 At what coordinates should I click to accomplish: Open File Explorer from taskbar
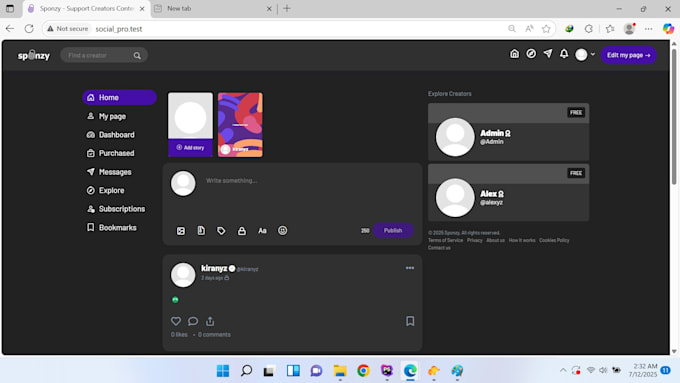tap(340, 371)
